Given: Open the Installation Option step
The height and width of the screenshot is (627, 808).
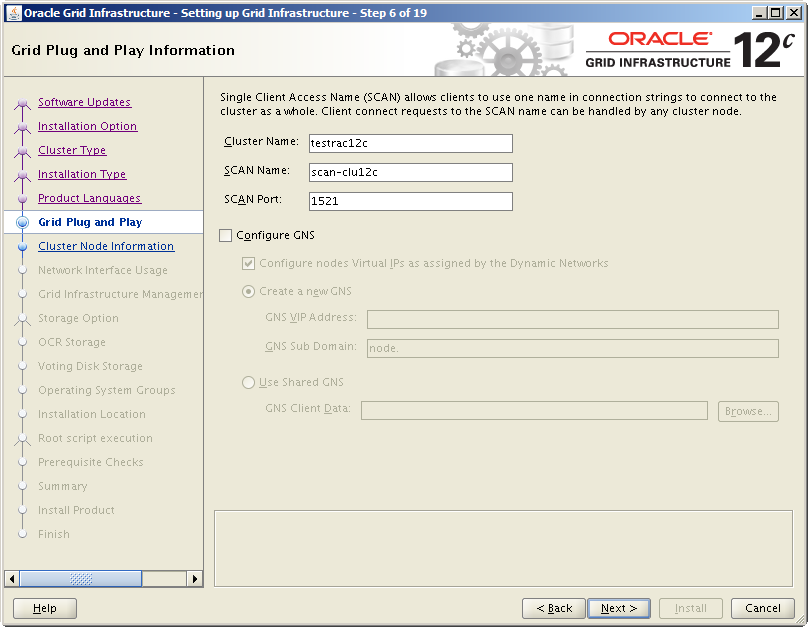Looking at the screenshot, I should pyautogui.click(x=87, y=126).
